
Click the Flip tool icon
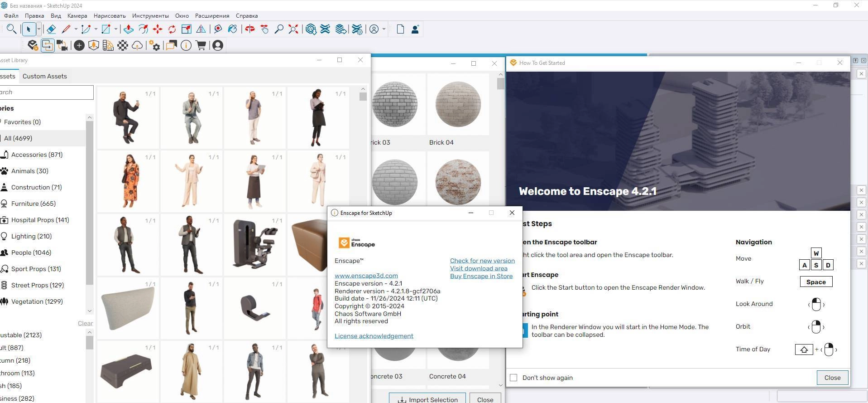(201, 29)
